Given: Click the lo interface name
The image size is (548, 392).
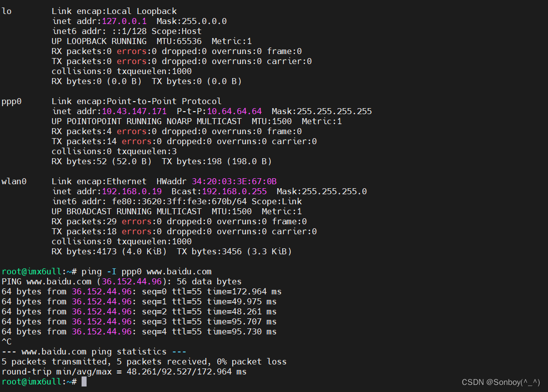Looking at the screenshot, I should coord(7,11).
